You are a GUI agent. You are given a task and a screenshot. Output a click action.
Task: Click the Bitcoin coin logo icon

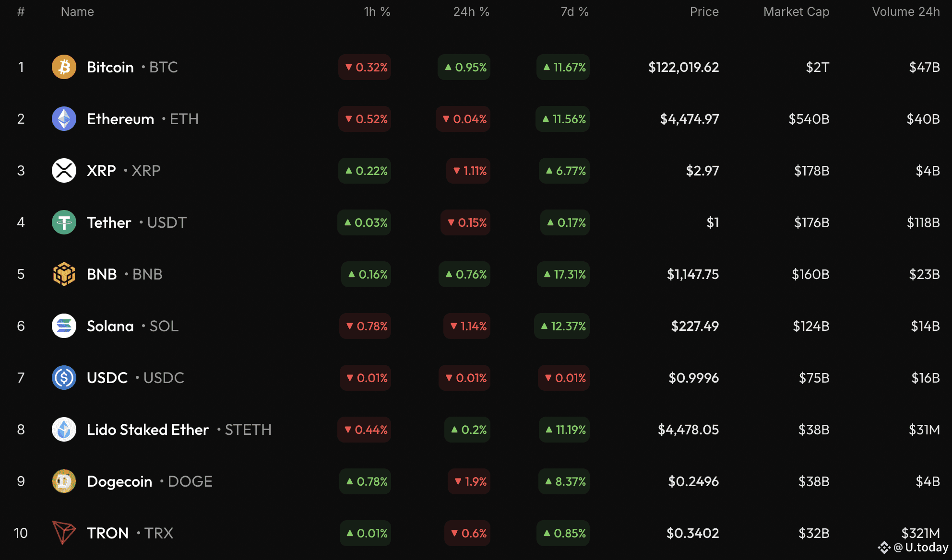(x=64, y=67)
